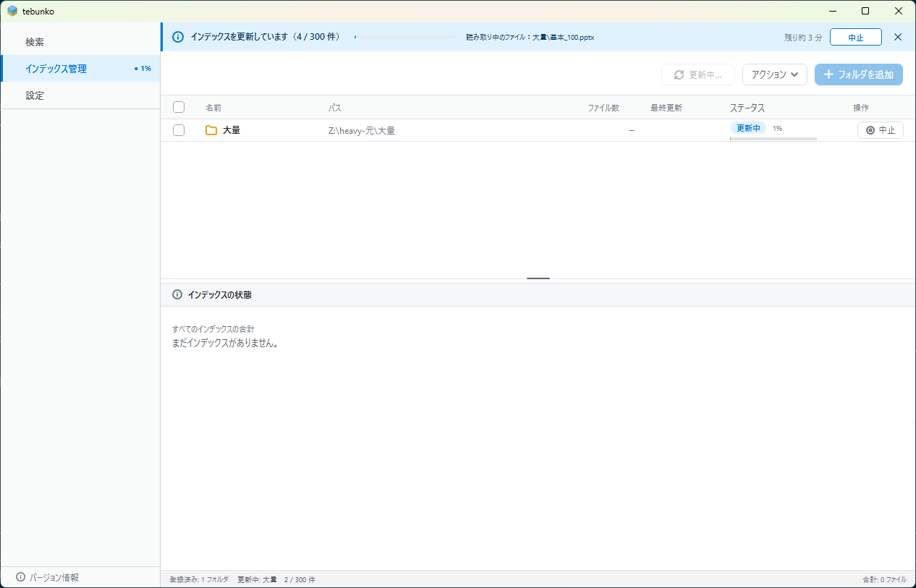Open the アクション dropdown
This screenshot has height=588, width=916.
click(774, 74)
